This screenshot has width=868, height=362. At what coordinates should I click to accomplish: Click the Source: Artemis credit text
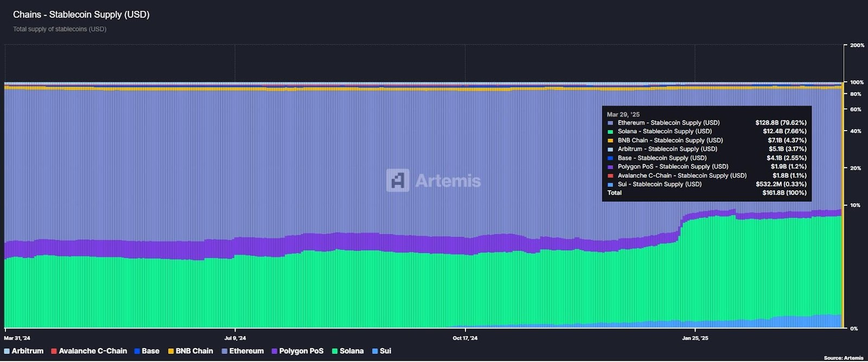(x=843, y=358)
